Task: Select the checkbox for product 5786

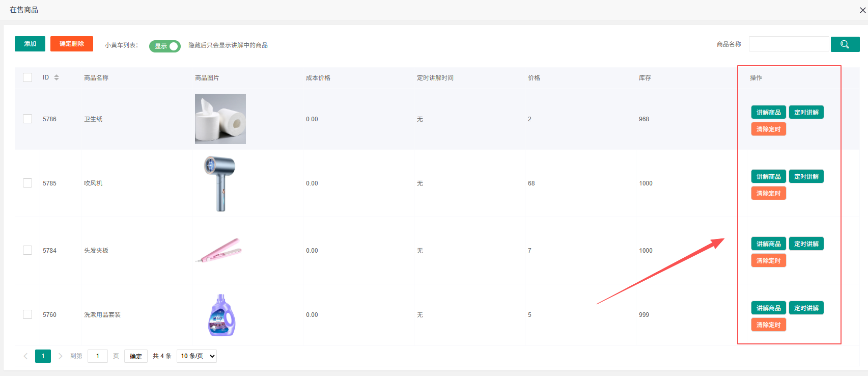Action: pos(27,119)
